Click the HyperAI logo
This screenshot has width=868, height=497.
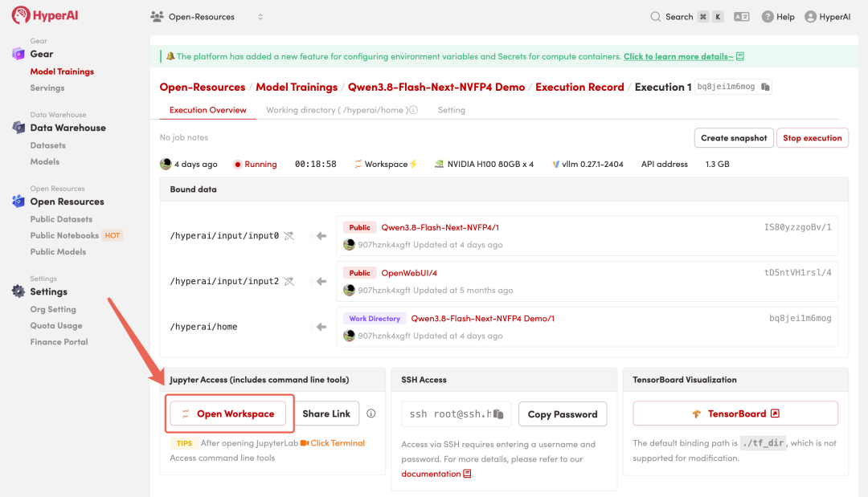[x=45, y=15]
